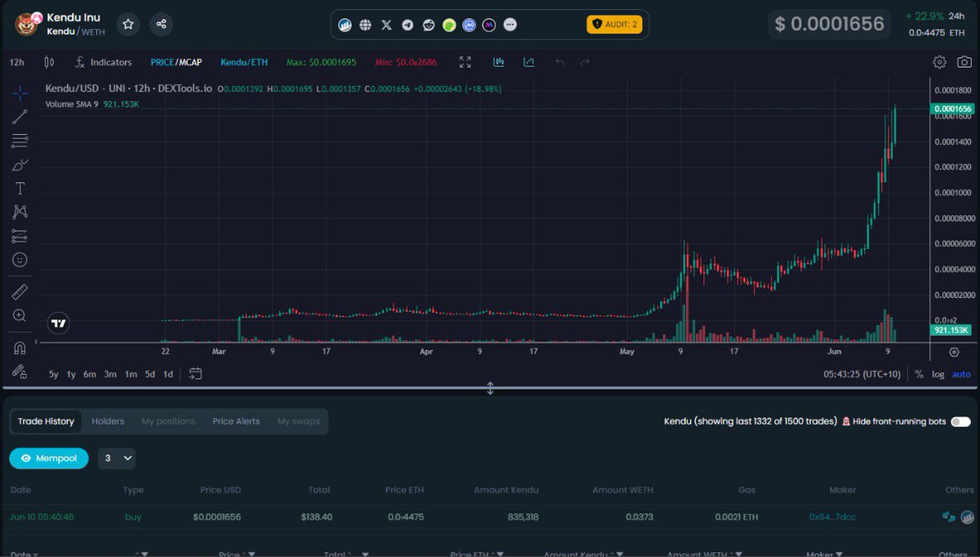980x557 pixels.
Task: Set chart range to 5d
Action: tap(150, 374)
